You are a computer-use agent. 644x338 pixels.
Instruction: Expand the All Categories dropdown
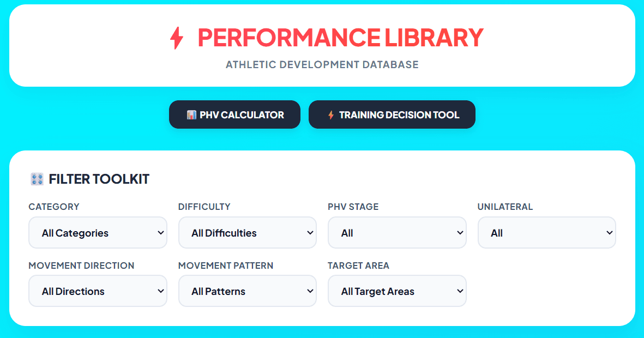[98, 233]
